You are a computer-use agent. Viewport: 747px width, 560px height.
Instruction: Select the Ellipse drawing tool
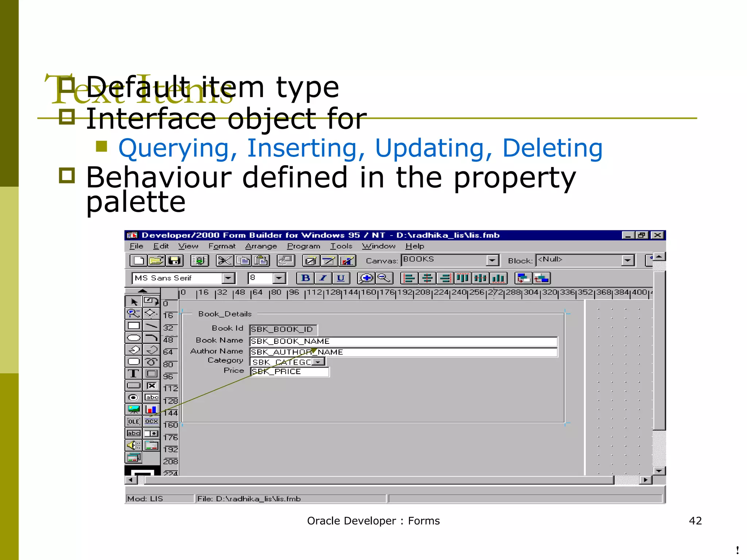(x=133, y=338)
